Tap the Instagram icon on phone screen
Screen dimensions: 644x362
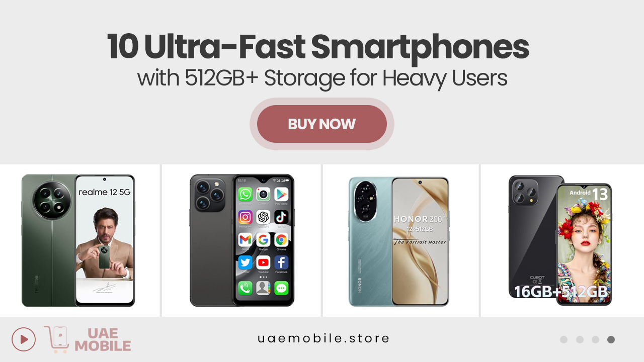click(x=245, y=217)
